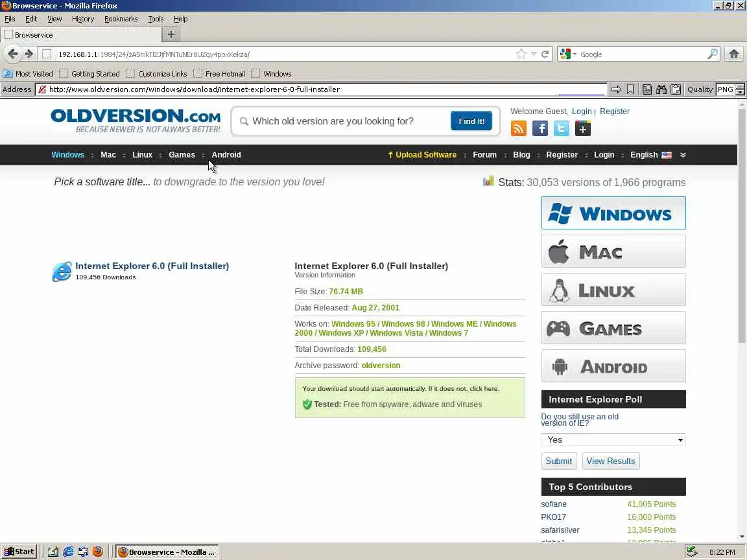Open the Bookmarks menu

click(121, 19)
